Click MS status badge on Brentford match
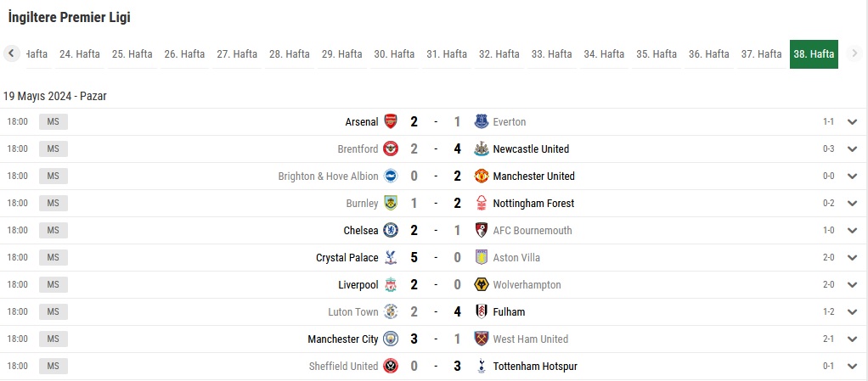This screenshot has height=381, width=868. 54,148
